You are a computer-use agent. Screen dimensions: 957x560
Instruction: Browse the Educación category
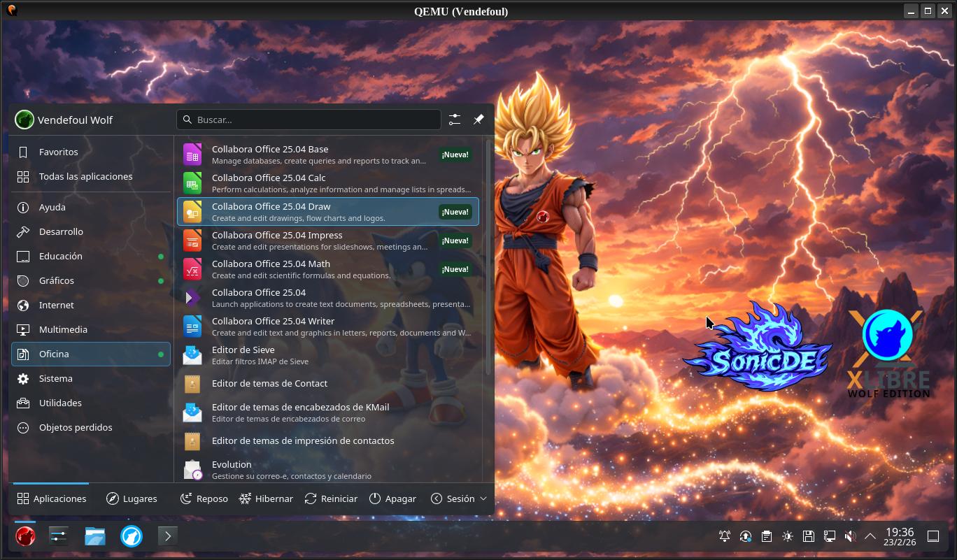click(x=91, y=256)
